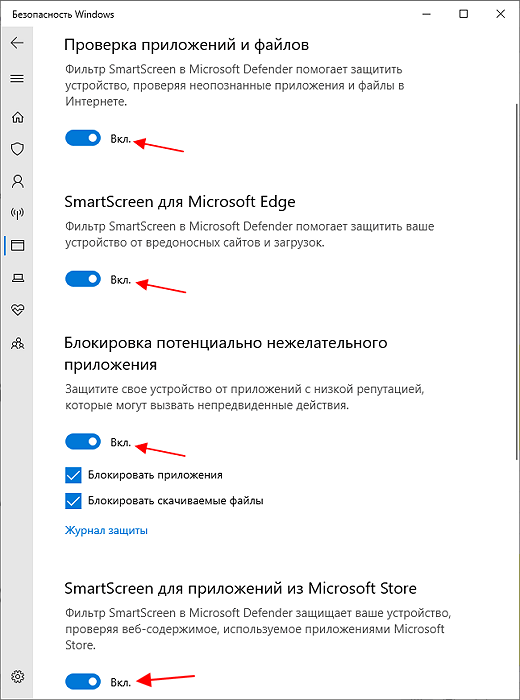
Task: Open the hamburger navigation menu
Action: click(17, 79)
